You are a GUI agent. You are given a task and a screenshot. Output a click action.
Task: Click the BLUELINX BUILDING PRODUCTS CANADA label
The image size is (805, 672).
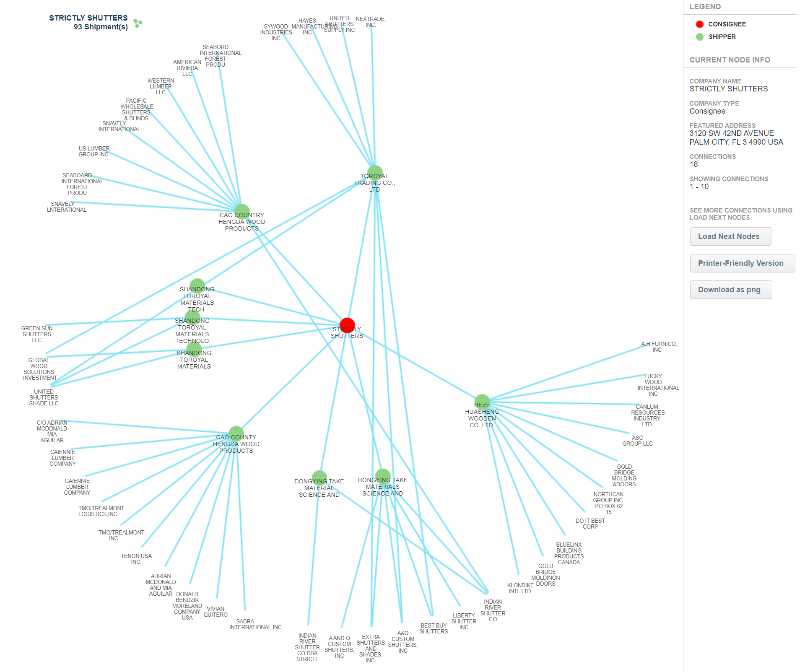pyautogui.click(x=569, y=553)
